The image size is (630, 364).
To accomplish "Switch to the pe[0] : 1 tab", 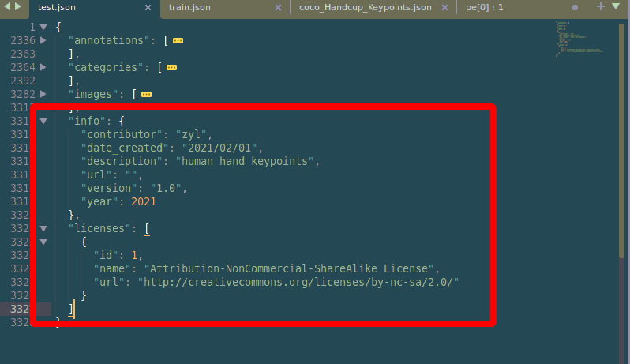I will click(484, 7).
